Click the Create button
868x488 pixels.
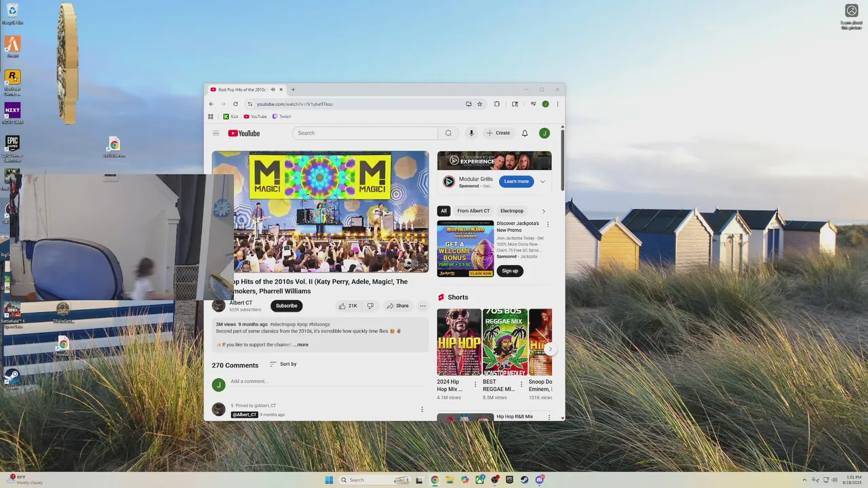coord(498,134)
